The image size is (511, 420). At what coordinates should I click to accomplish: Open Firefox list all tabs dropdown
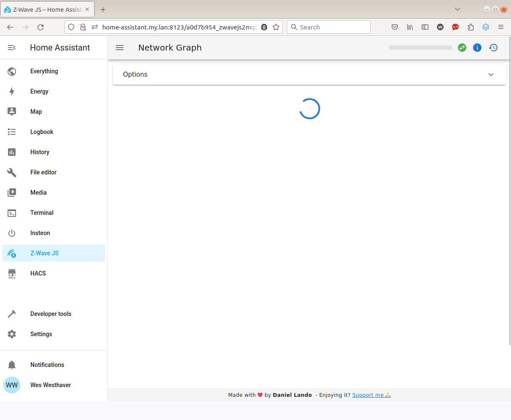pyautogui.click(x=457, y=9)
